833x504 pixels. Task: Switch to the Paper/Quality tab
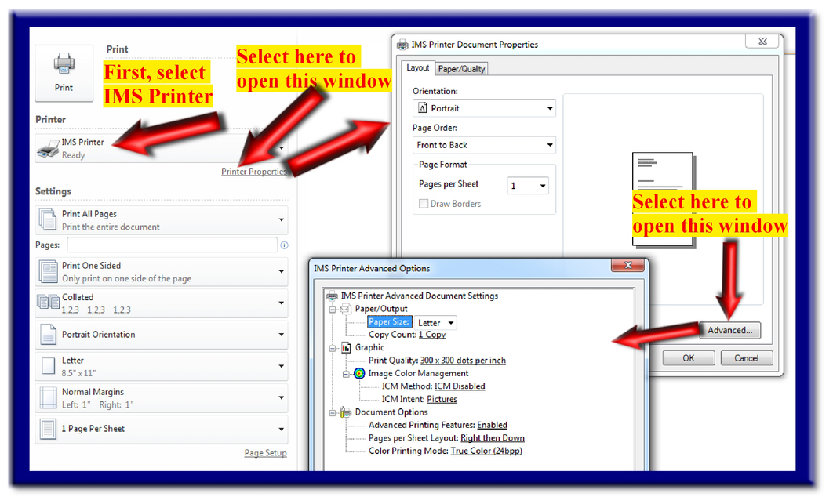pos(462,69)
